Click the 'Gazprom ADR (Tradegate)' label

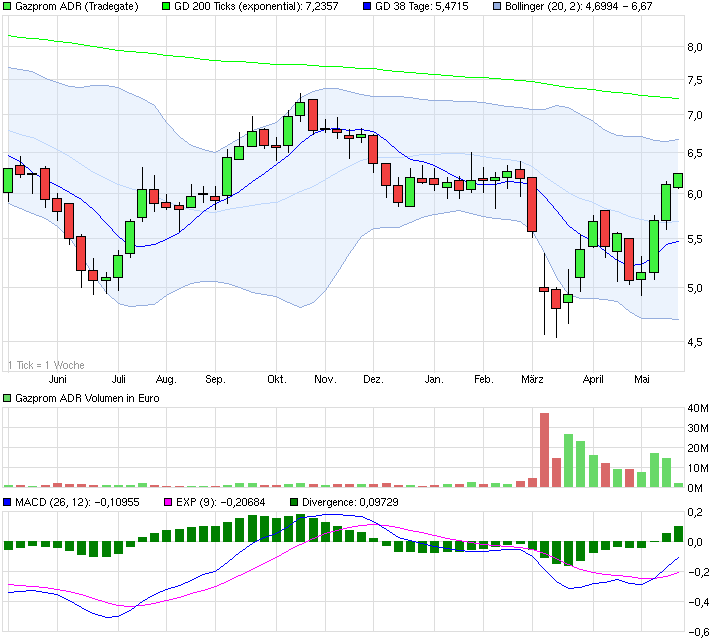[x=77, y=6]
